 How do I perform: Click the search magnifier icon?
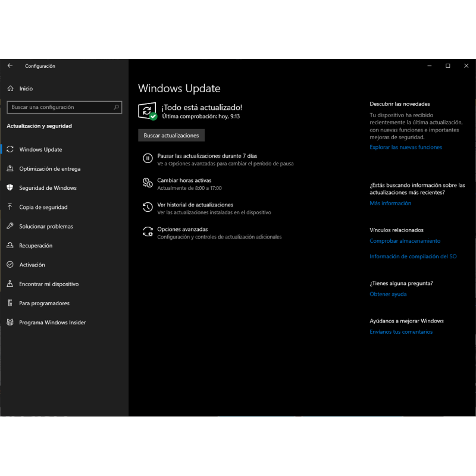click(116, 107)
